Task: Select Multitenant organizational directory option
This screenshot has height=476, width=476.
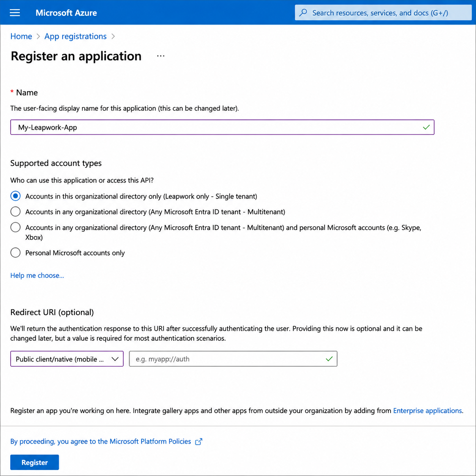Action: (16, 211)
